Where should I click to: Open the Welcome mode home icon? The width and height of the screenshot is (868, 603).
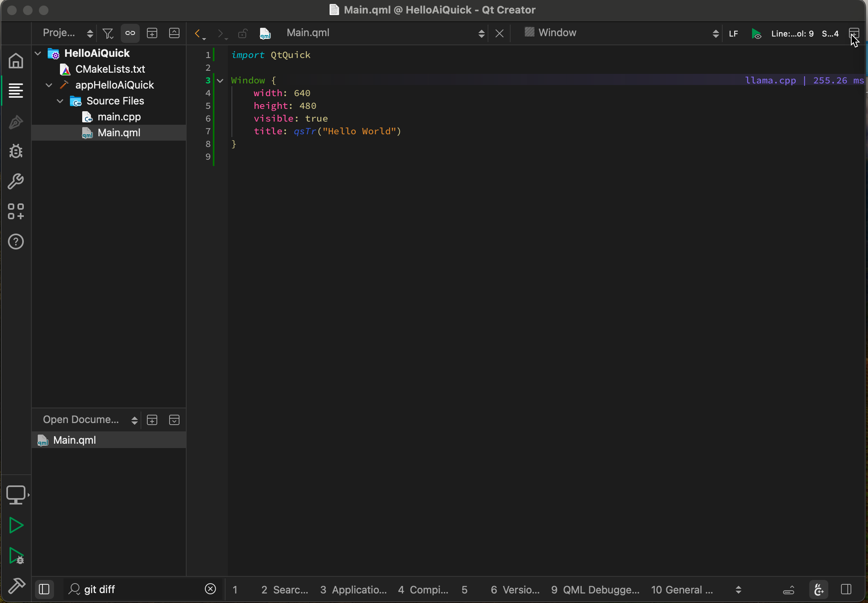pyautogui.click(x=16, y=61)
